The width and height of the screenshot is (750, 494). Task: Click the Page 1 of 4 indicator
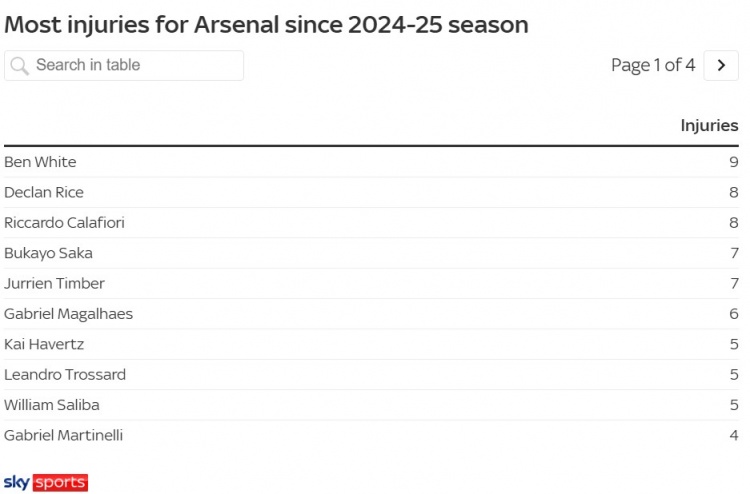(x=653, y=65)
